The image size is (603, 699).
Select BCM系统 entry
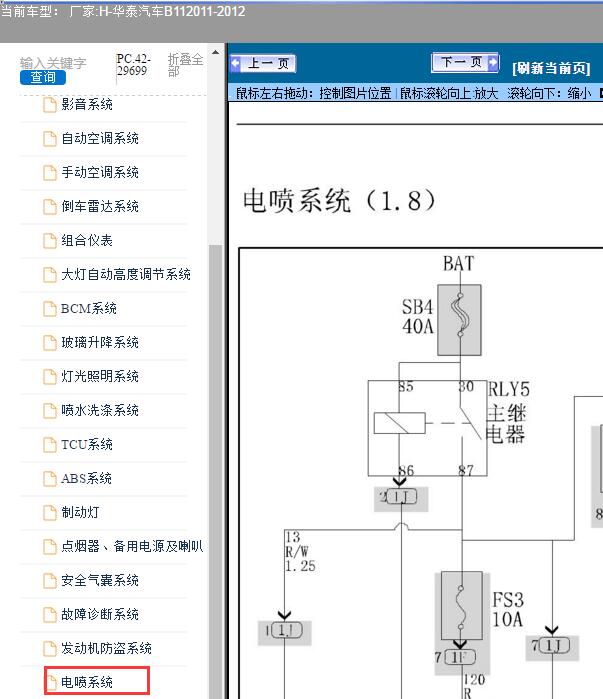tap(89, 308)
